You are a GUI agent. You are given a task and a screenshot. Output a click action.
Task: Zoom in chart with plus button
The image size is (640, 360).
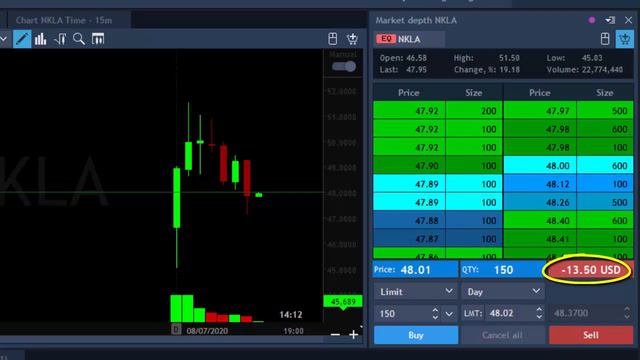click(353, 335)
